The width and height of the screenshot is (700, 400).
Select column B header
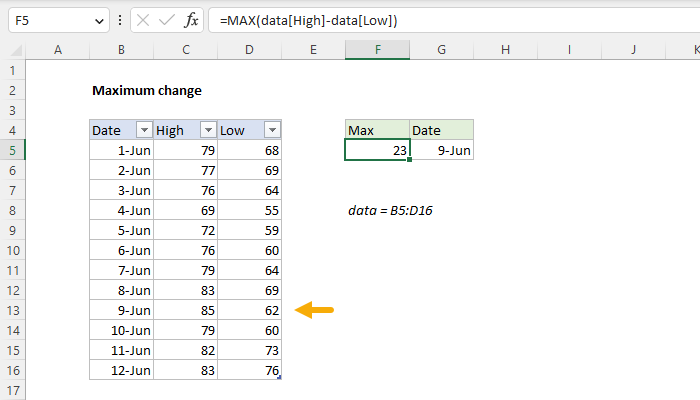[121, 50]
